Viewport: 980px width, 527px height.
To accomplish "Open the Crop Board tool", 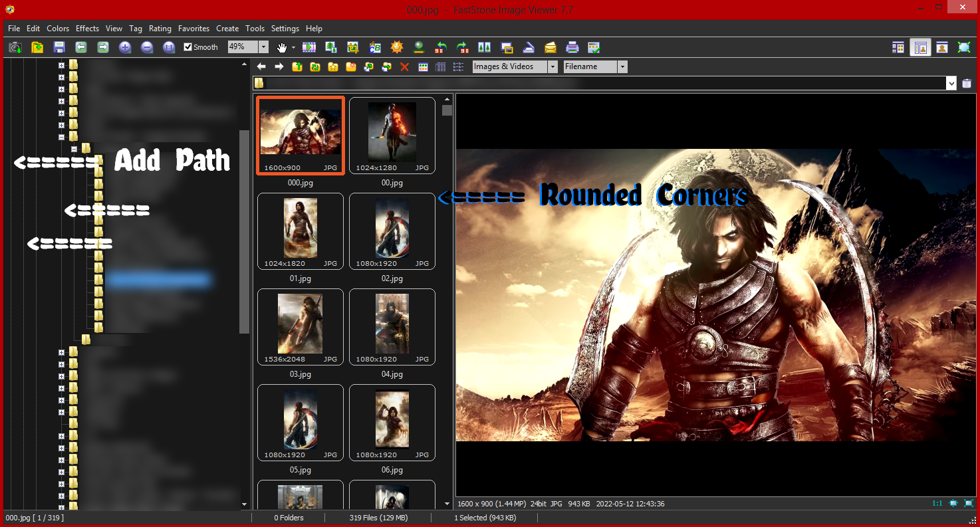I will tap(353, 47).
